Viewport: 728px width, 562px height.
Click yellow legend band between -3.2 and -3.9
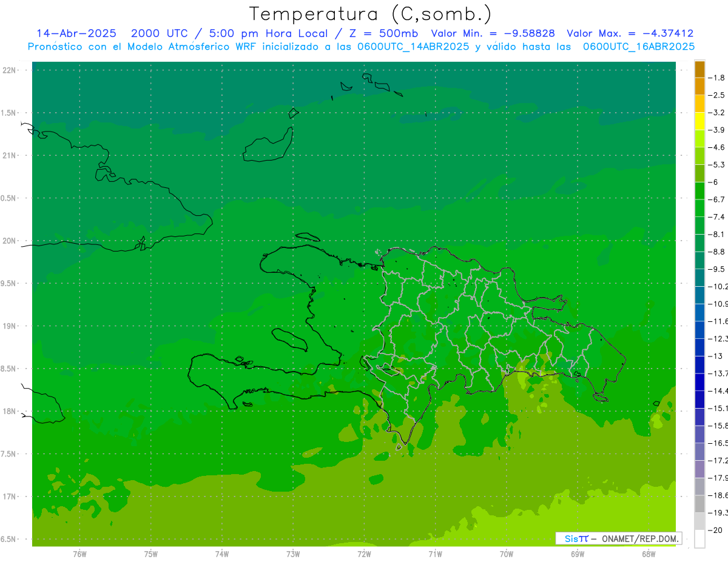(x=699, y=121)
